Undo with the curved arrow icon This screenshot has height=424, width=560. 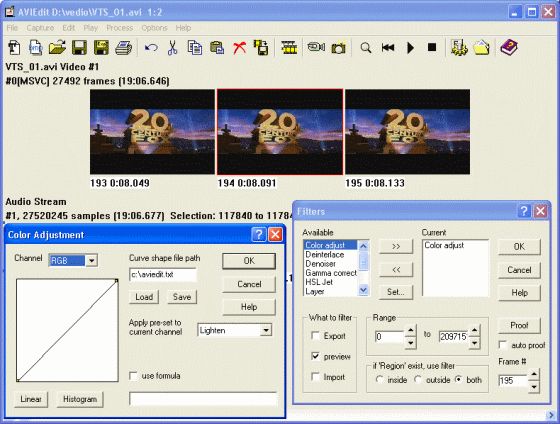click(x=151, y=48)
